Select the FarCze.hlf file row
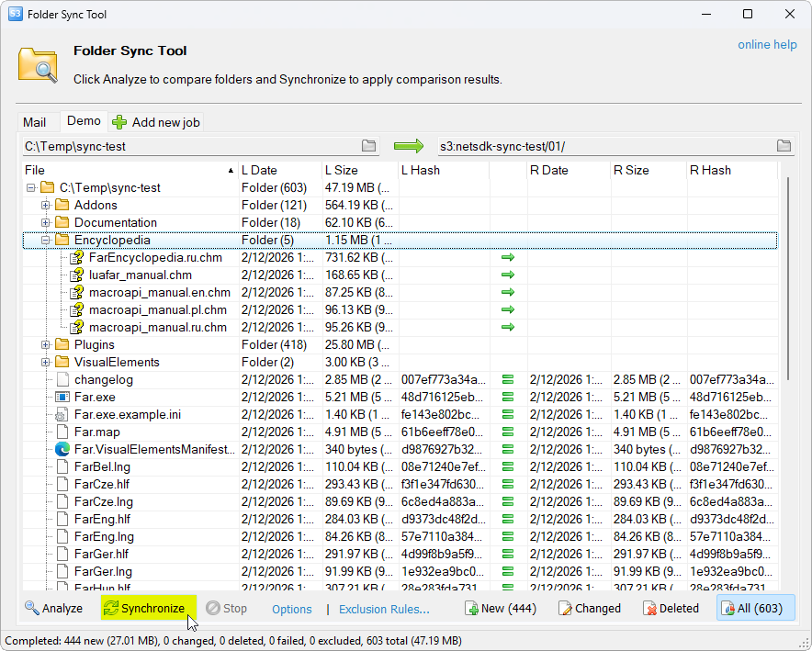Image resolution: width=812 pixels, height=651 pixels. [x=400, y=485]
